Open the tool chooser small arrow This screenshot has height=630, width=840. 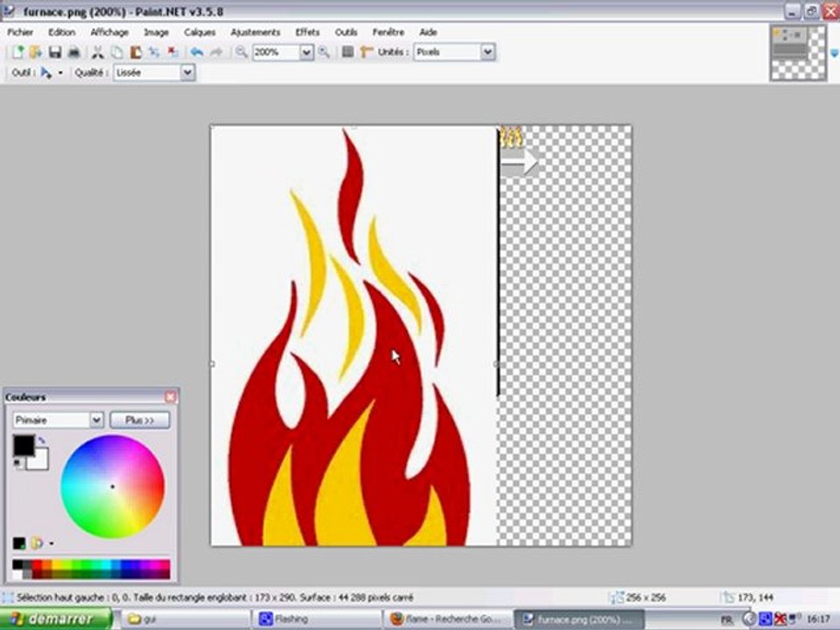(60, 73)
